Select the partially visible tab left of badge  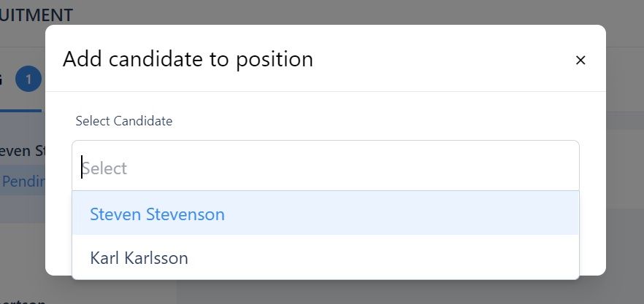[x=3, y=79]
